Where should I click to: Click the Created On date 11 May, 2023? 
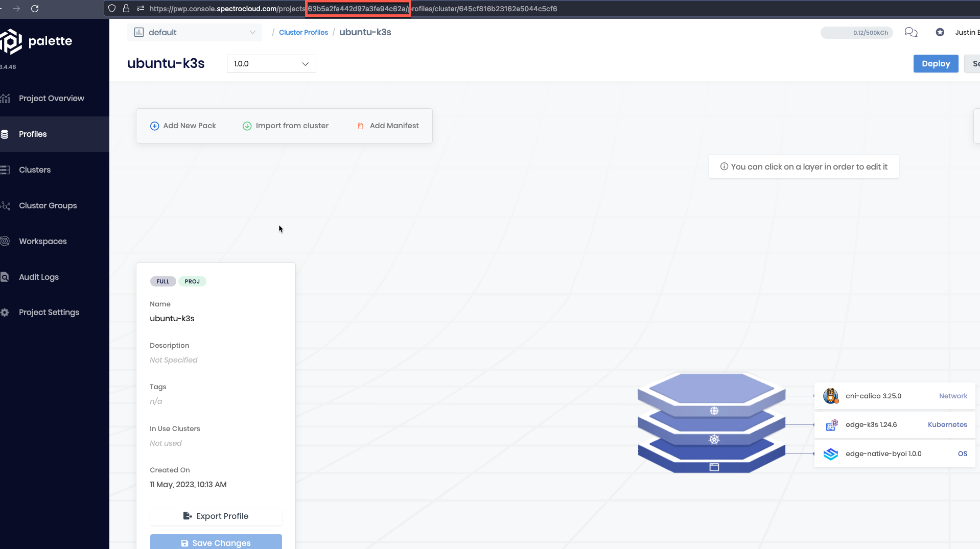click(x=188, y=484)
